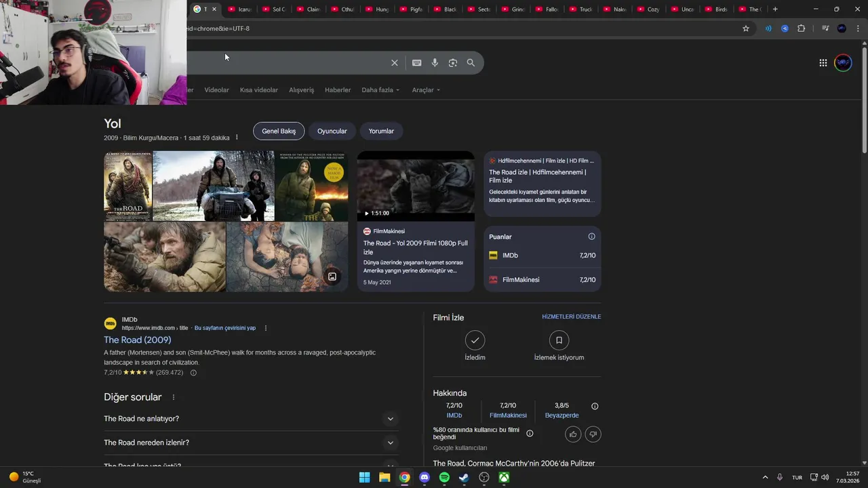Screen dimensions: 868x488
Task: Switch to the Icarus browser tab
Action: coord(240,9)
